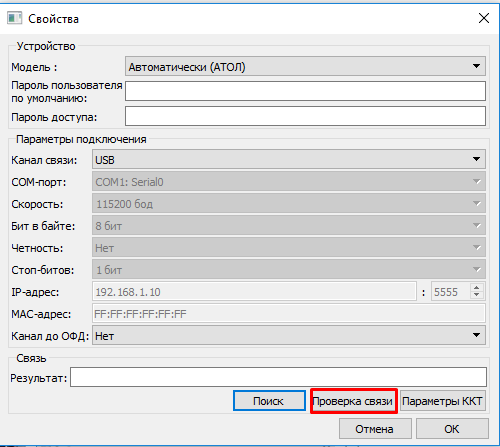
Task: Decrease the port value with down arrow
Action: click(x=477, y=295)
